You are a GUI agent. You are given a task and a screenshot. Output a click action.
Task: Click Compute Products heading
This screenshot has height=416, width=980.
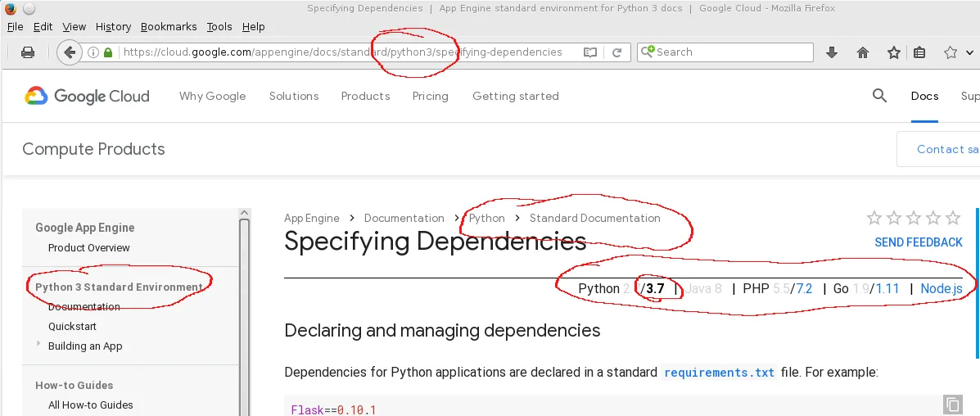coord(94,149)
